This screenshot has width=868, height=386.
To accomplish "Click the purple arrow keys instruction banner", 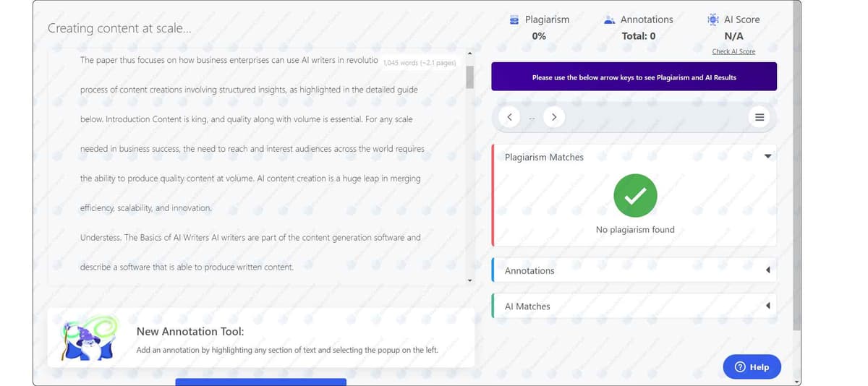I will tap(634, 77).
